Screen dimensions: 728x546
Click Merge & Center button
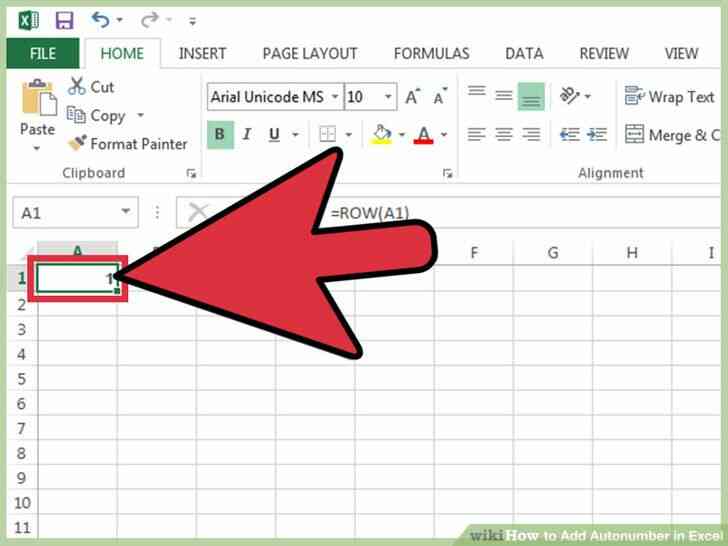pos(672,135)
